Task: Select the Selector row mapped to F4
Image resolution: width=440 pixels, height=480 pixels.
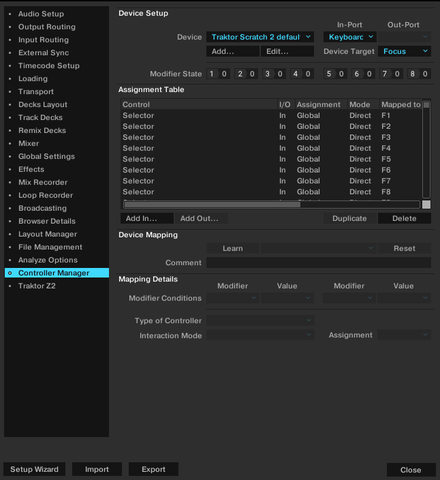Action: [271, 148]
